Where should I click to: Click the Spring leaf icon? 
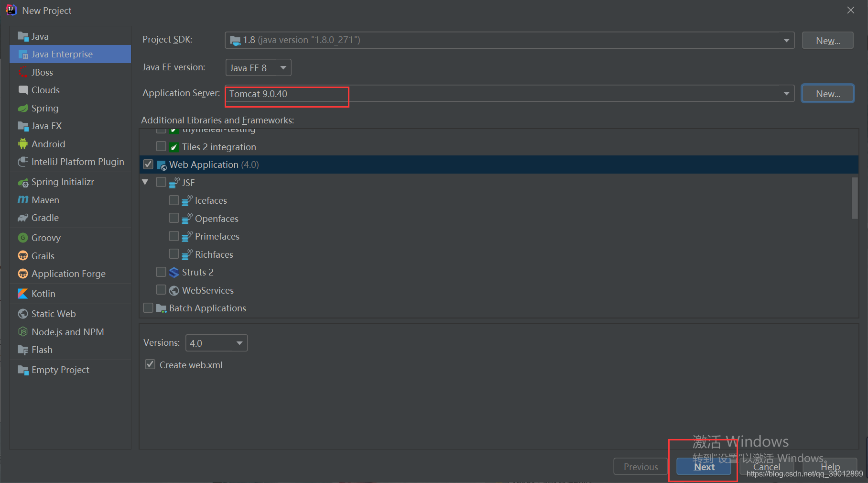(23, 108)
